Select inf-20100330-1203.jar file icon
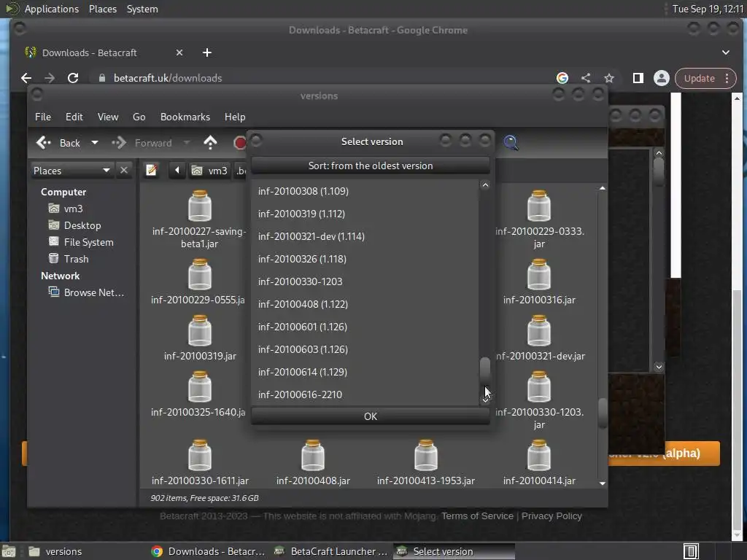 (x=539, y=387)
